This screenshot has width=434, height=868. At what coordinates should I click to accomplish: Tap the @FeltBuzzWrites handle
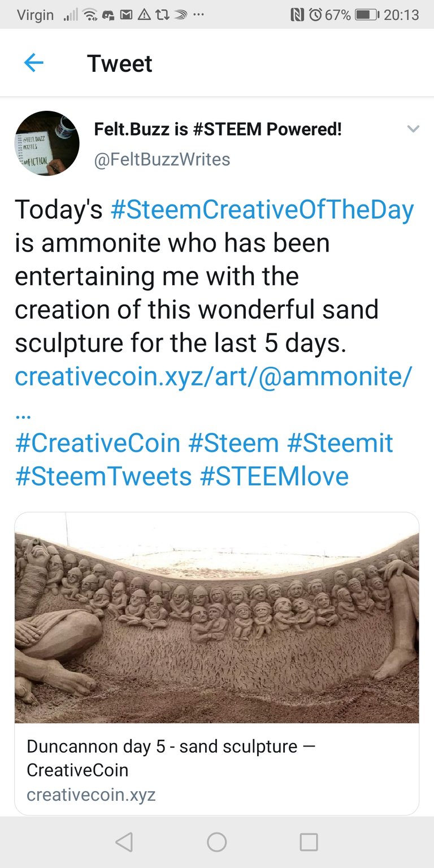tap(162, 159)
